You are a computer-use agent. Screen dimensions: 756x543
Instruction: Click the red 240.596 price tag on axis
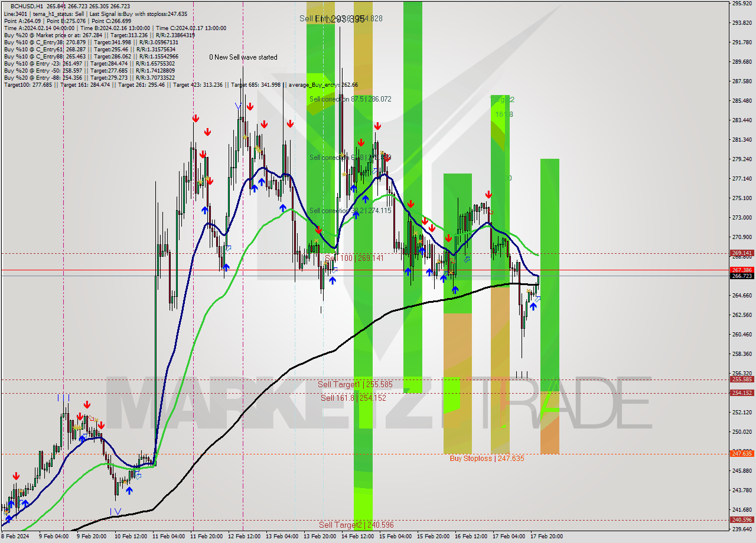tap(742, 520)
